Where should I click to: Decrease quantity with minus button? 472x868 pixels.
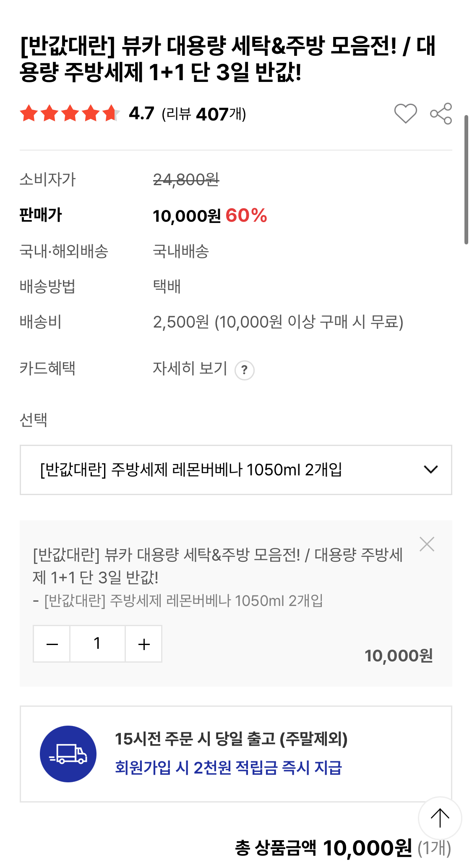52,644
